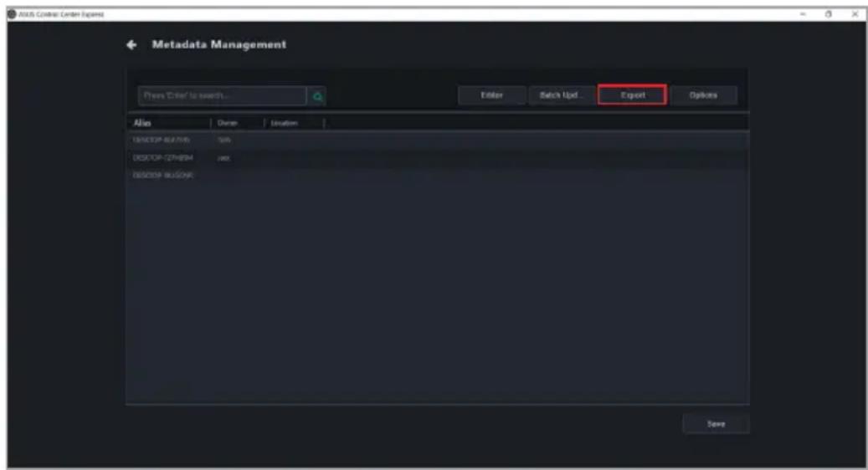
Task: Click the back arrow beside Metadata Management
Action: pyautogui.click(x=131, y=45)
